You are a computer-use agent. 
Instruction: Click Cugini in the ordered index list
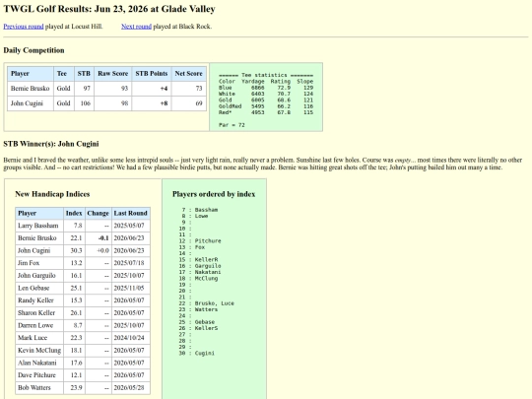pos(205,354)
